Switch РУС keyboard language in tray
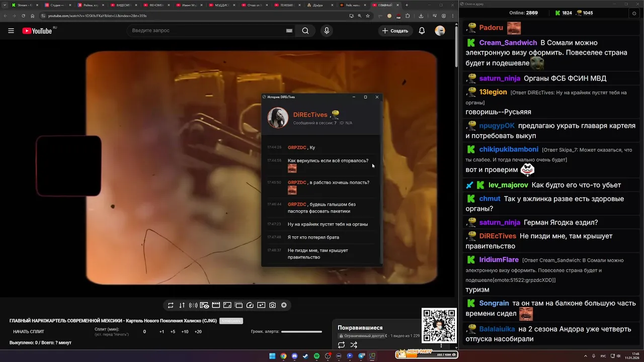Viewport: 644px width, 362px height. click(603, 356)
